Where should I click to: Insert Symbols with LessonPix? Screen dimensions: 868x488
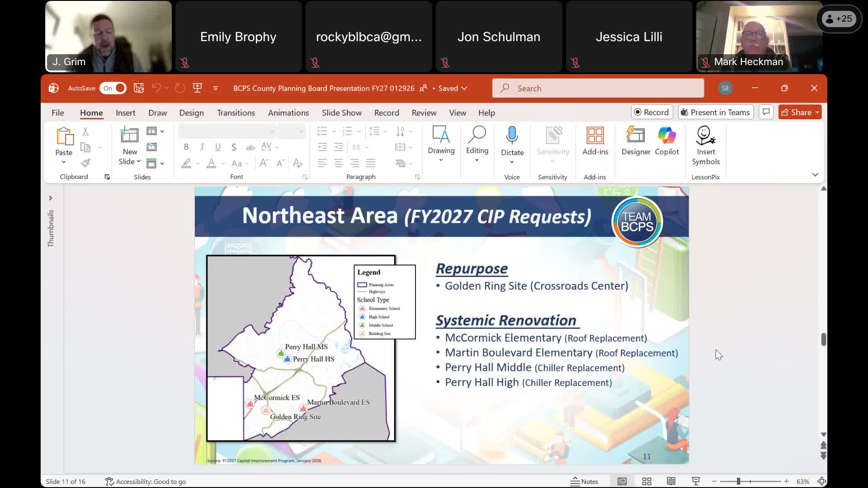pos(706,145)
